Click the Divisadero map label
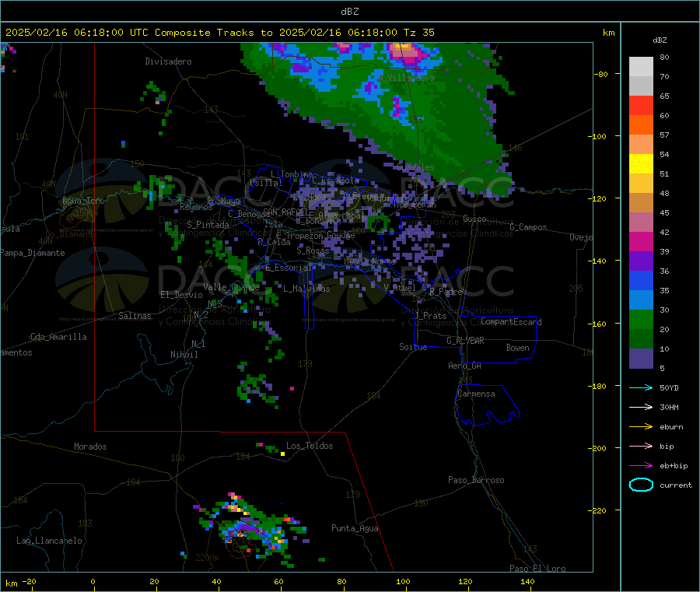700x592 pixels. coord(168,61)
